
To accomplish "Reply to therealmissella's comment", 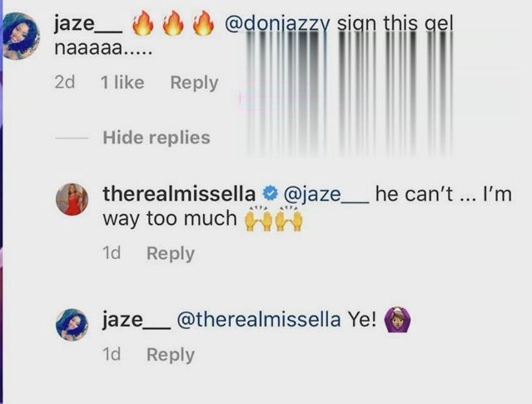I will tap(171, 253).
